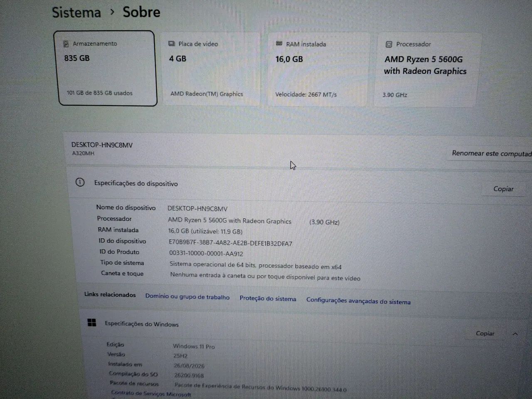Viewport: 532px width, 399px height.
Task: Select the Tipo de sistema value
Action: coord(256,265)
